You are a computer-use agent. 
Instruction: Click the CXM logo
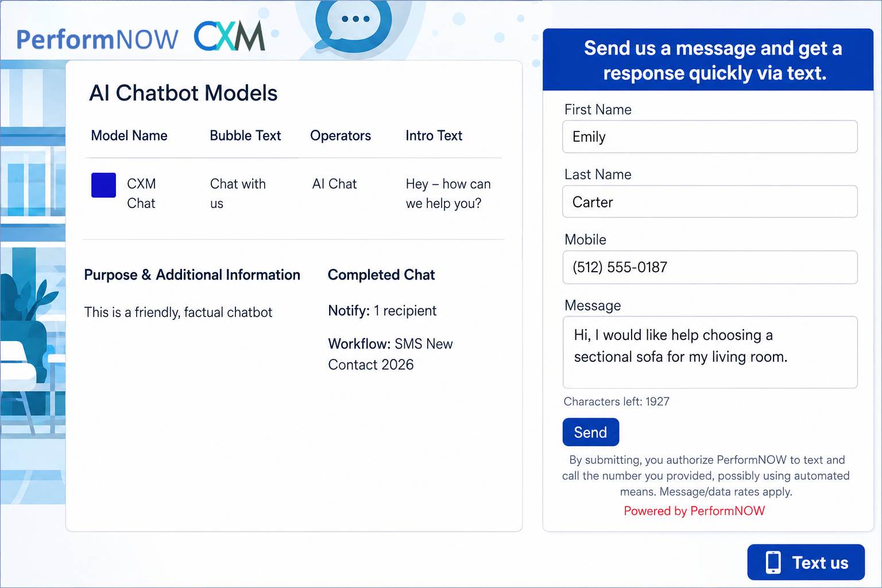(229, 36)
